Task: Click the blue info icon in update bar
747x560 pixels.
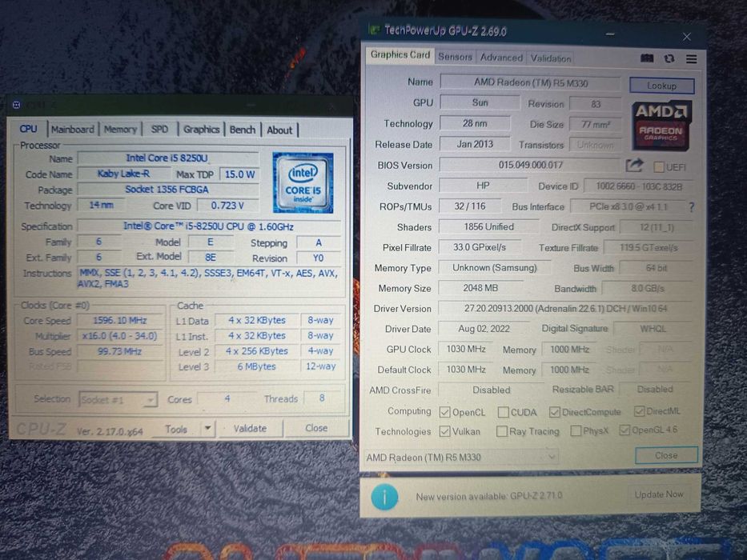Action: click(x=384, y=497)
